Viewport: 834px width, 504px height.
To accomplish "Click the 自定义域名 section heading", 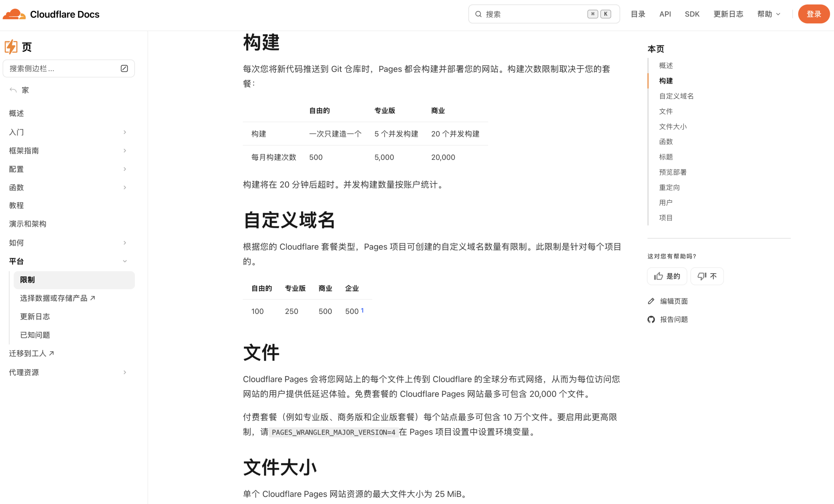I will coord(289,220).
